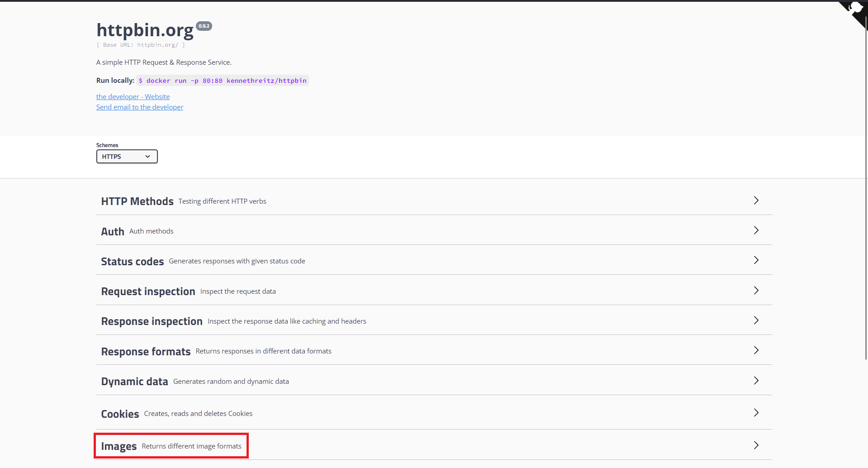Expand HTTP Methods section chevron
The image size is (868, 468).
(x=756, y=201)
